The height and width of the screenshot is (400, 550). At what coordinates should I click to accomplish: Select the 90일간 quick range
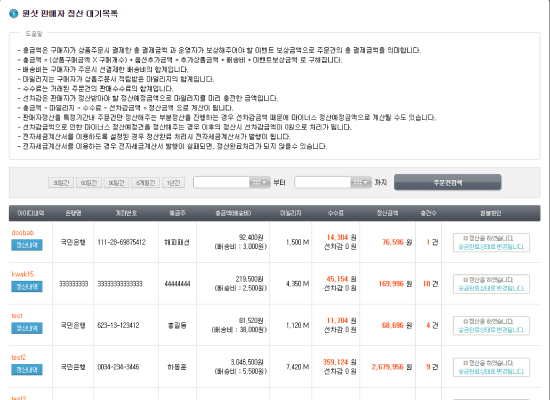(116, 183)
